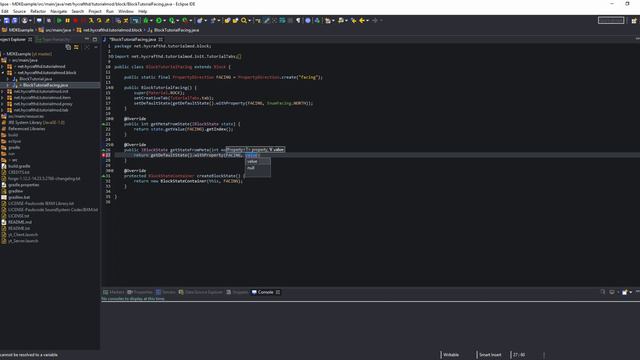Switch to the Console tab

(265, 292)
